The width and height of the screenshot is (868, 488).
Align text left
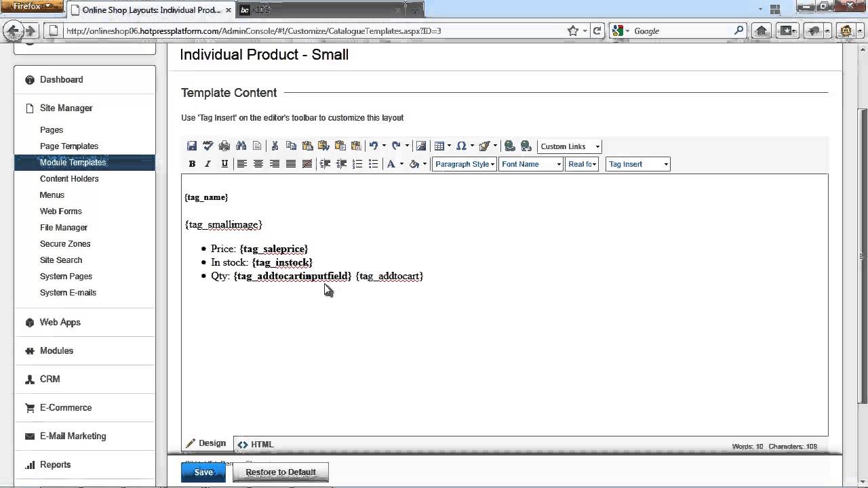(241, 163)
